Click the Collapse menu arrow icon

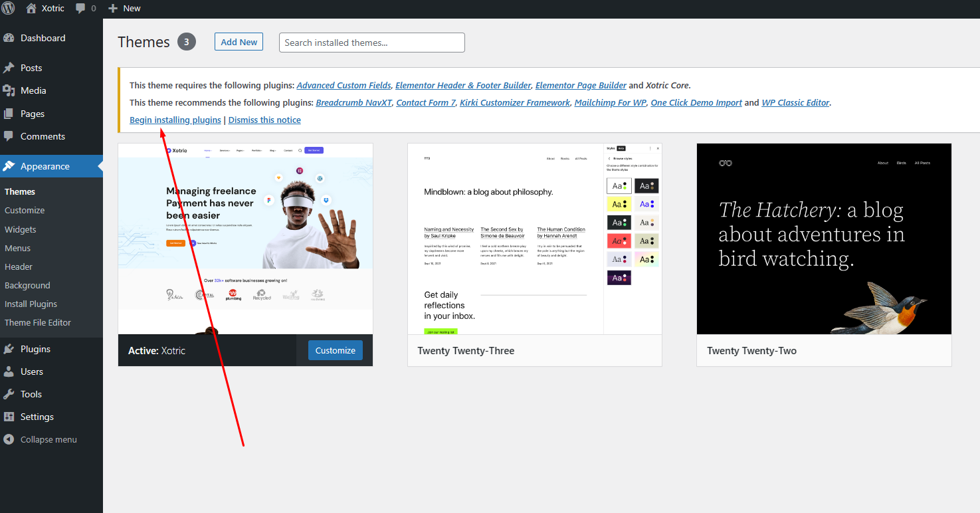coord(9,439)
